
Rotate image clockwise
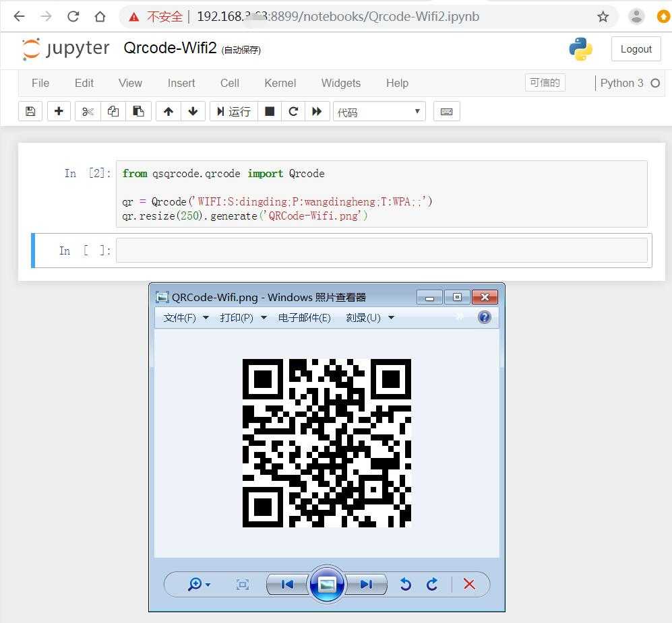pyautogui.click(x=432, y=585)
